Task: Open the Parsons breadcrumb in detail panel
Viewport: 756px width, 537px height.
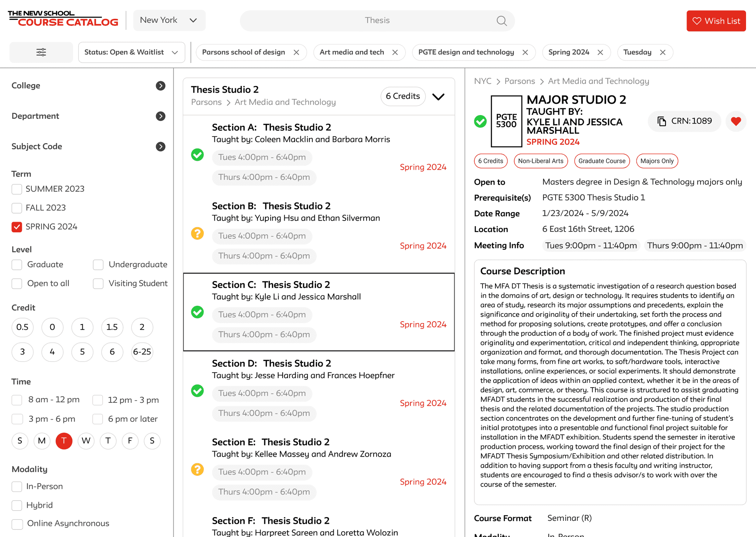Action: coord(520,81)
